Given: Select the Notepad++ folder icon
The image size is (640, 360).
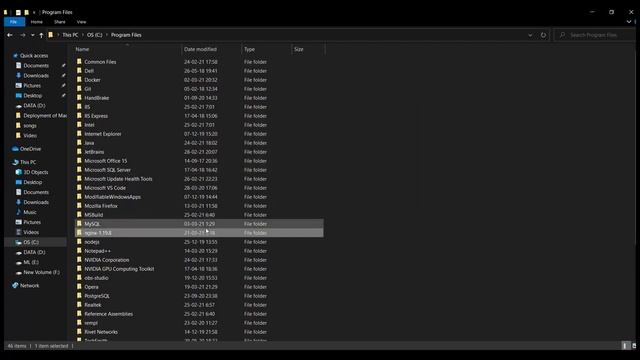Looking at the screenshot, I should 79,251.
